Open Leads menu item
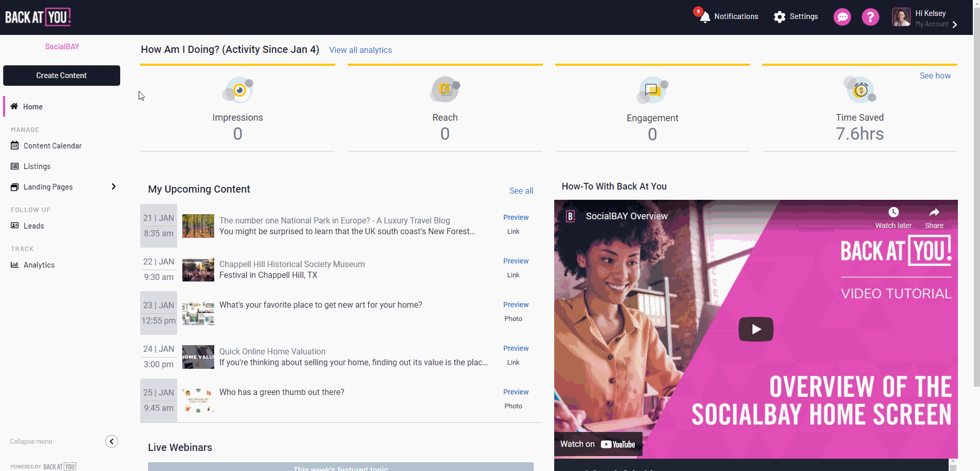 (34, 226)
